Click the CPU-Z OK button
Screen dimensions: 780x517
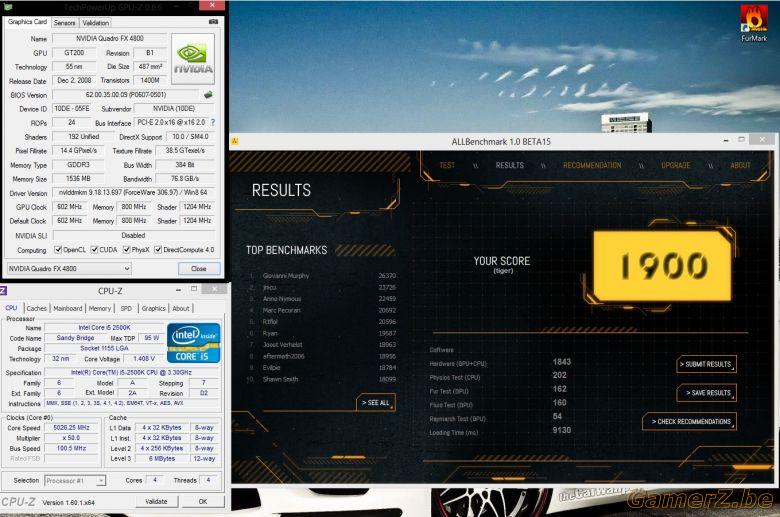[x=203, y=502]
